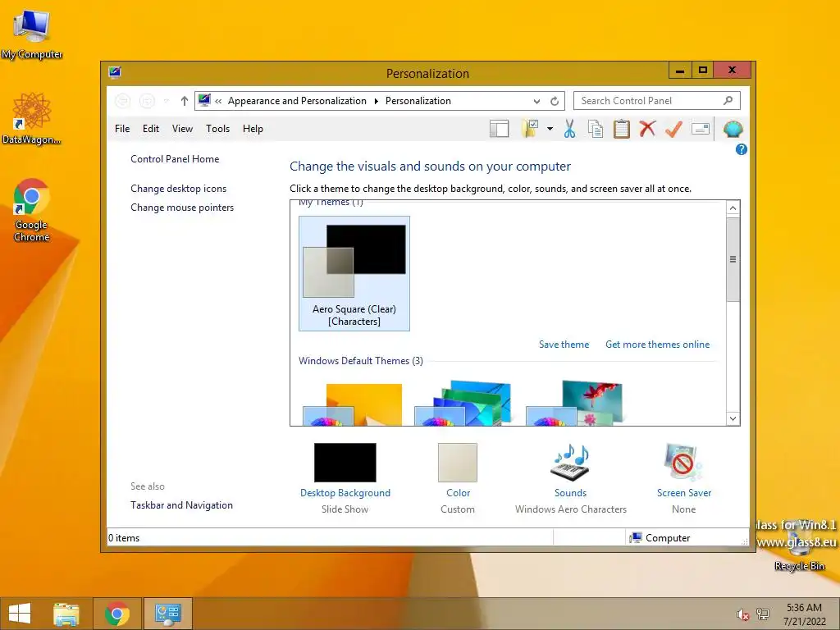Image resolution: width=840 pixels, height=630 pixels.
Task: Select Aero Square (Clear) [Characters] theme
Action: tap(354, 273)
